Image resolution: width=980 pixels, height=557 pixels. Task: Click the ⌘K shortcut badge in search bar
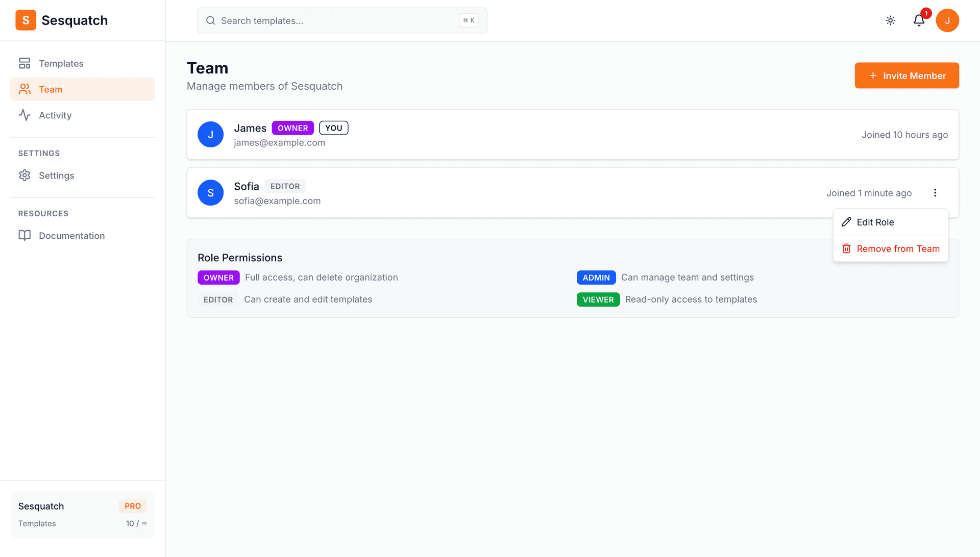tap(468, 20)
